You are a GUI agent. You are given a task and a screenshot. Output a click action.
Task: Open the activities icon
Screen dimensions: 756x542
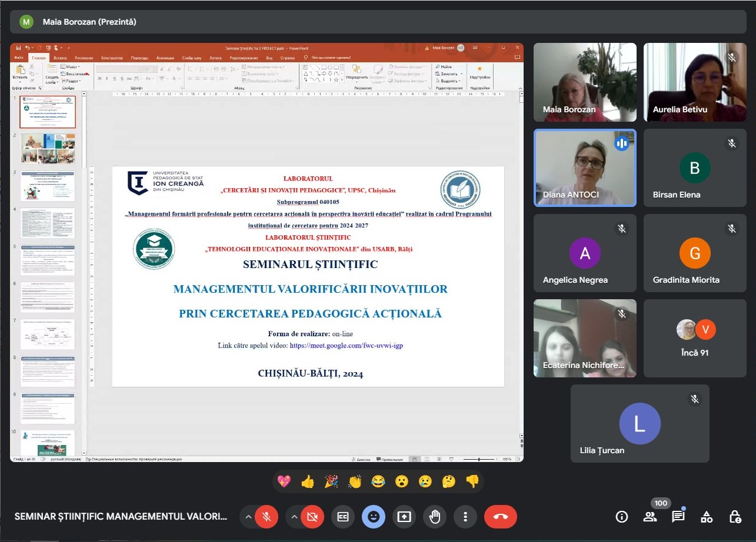(707, 517)
